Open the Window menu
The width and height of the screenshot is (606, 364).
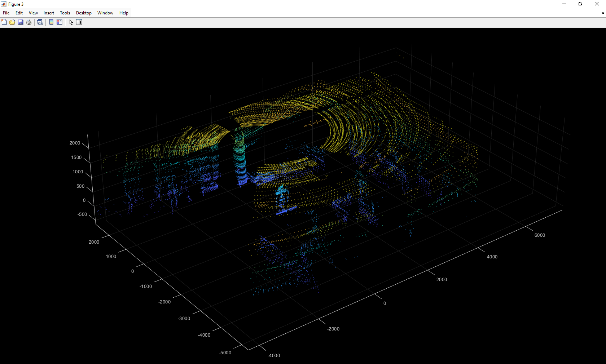(x=105, y=13)
